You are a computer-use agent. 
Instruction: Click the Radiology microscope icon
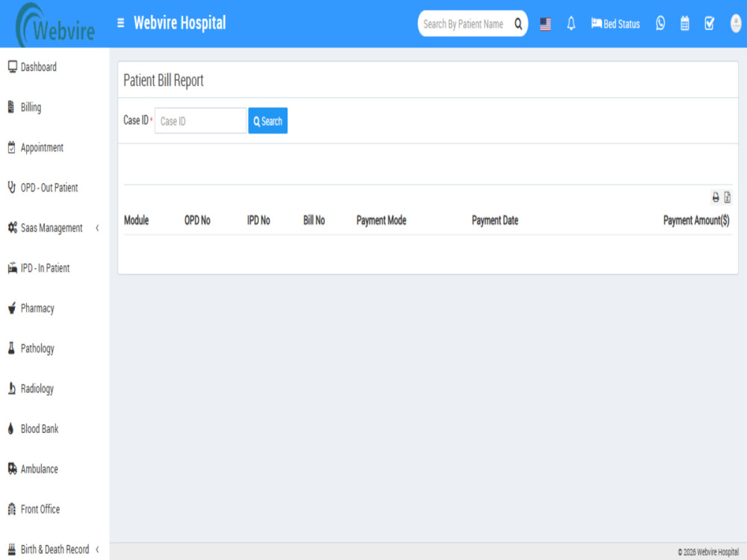click(11, 388)
